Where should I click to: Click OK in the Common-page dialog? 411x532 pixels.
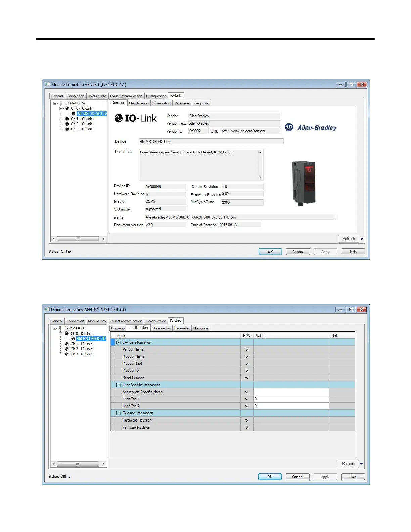point(270,252)
